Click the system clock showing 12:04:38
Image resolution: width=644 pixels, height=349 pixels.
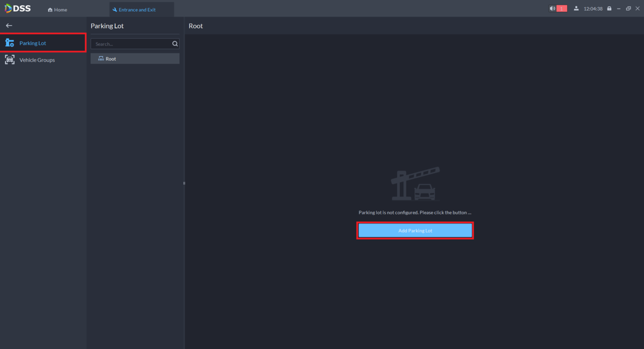[x=592, y=9]
